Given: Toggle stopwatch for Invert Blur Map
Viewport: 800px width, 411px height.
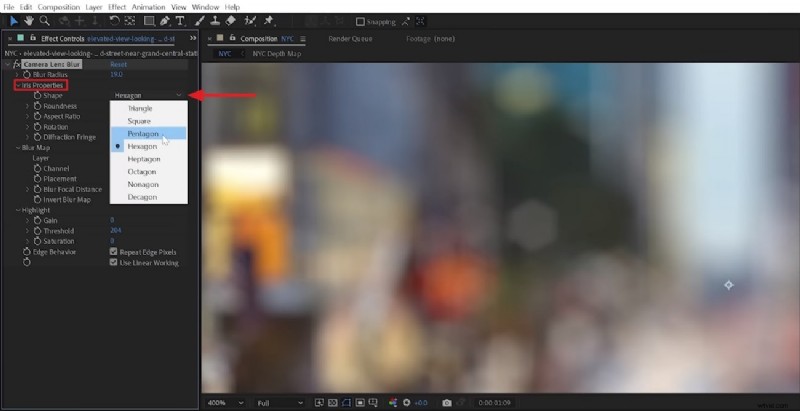Looking at the screenshot, I should pos(37,199).
